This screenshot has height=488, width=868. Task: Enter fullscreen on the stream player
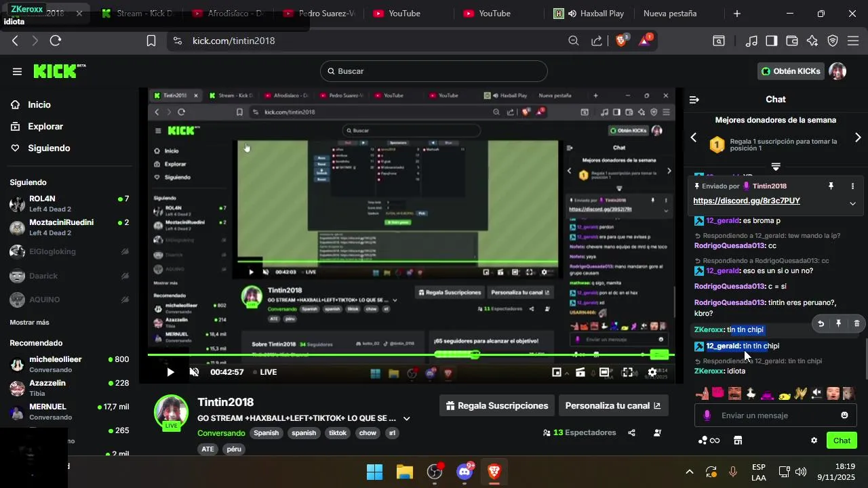(628, 372)
